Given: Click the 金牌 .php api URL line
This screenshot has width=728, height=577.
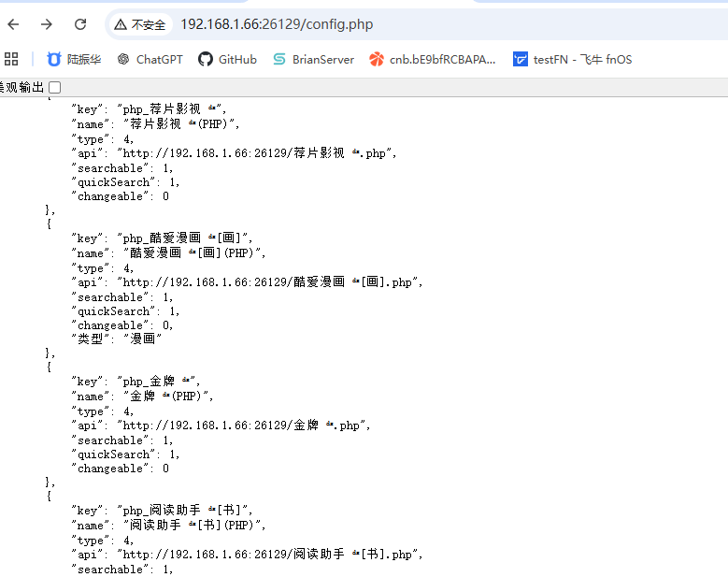Looking at the screenshot, I should click(221, 426).
